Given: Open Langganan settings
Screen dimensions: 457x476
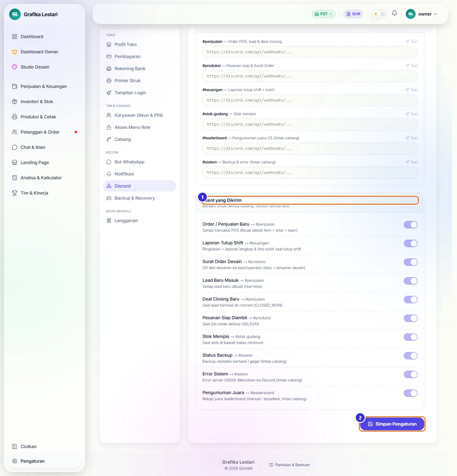Looking at the screenshot, I should [x=140, y=221].
